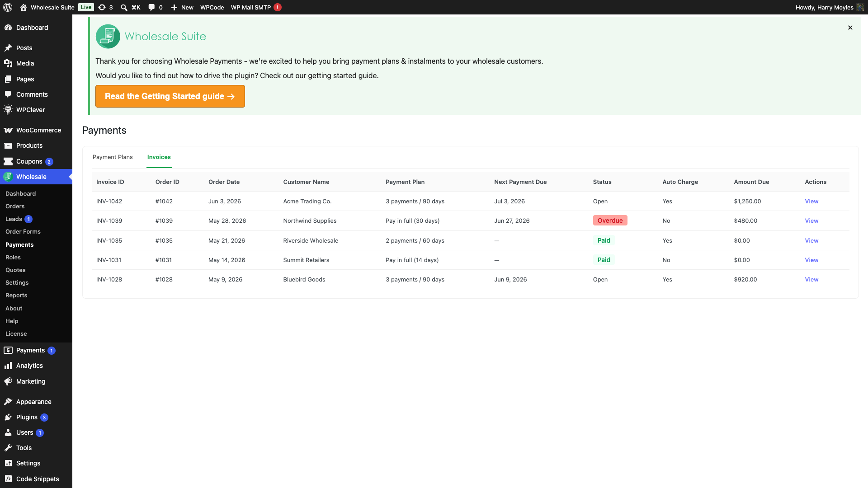Open Wholesale submenu Reports
Image resolution: width=868 pixels, height=488 pixels.
(16, 295)
